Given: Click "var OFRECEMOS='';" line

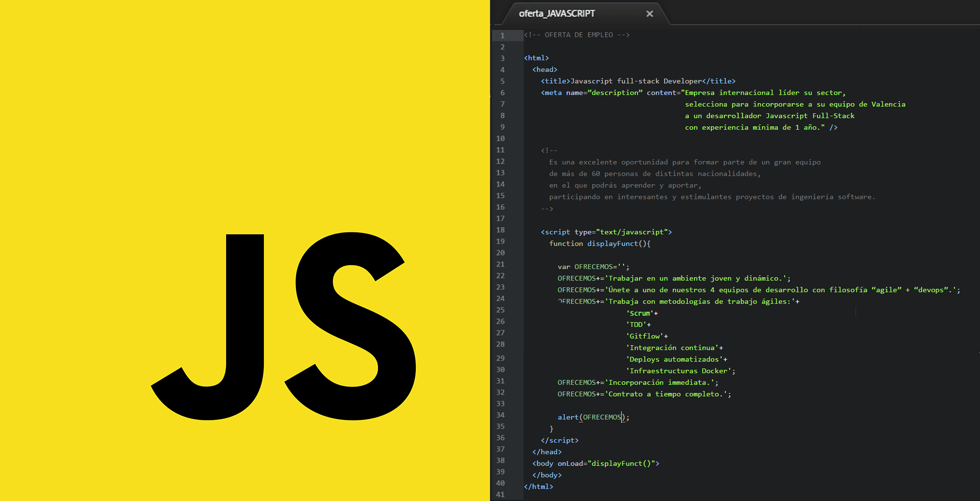Looking at the screenshot, I should coord(593,267).
